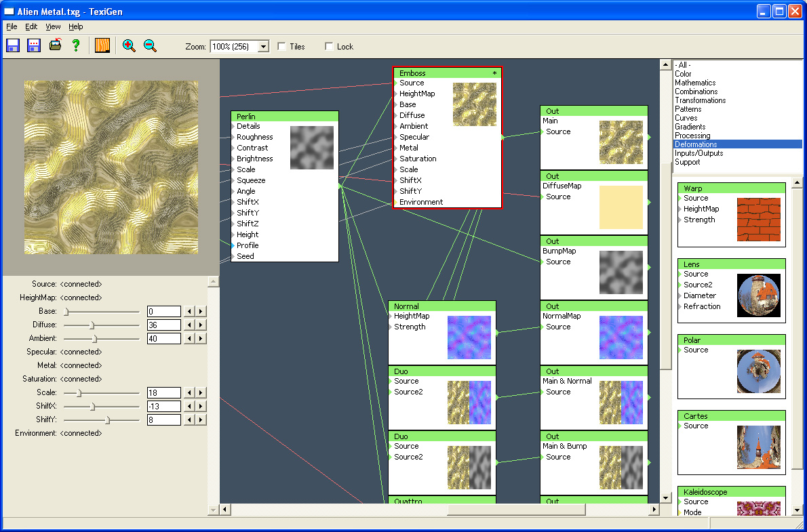807x532 pixels.
Task: Increase Scale value with right arrow stepper
Action: coord(201,393)
